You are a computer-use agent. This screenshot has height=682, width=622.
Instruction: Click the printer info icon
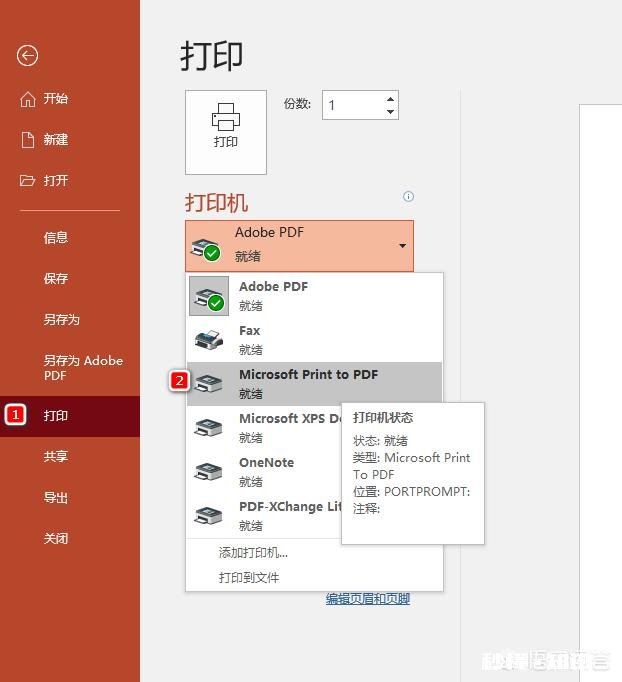[x=408, y=196]
